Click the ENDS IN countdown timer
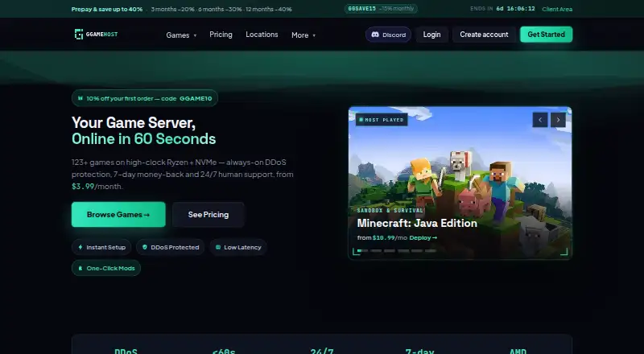The height and width of the screenshot is (354, 644). 502,9
